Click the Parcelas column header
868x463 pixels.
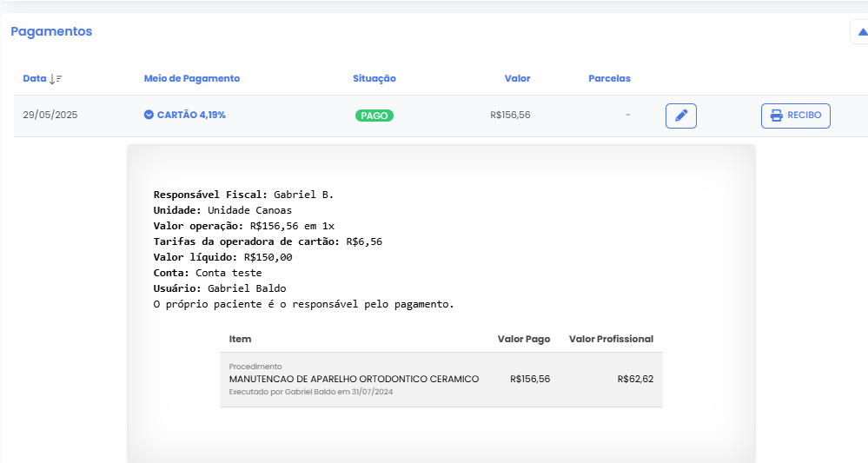click(609, 78)
